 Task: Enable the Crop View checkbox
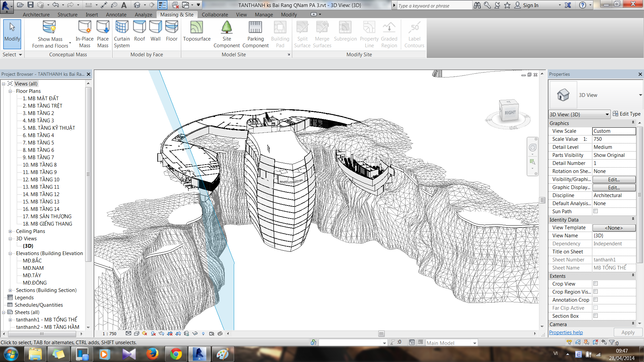595,284
